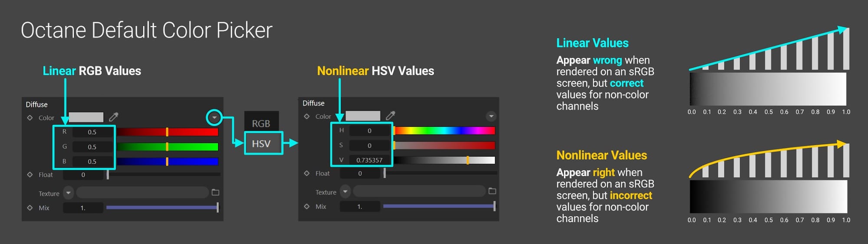
Task: Click Mix value field in RGB panel
Action: pyautogui.click(x=83, y=208)
